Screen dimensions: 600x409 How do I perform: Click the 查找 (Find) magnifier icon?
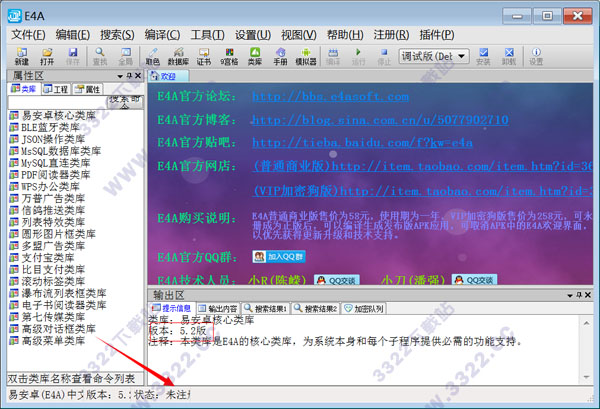(100, 57)
